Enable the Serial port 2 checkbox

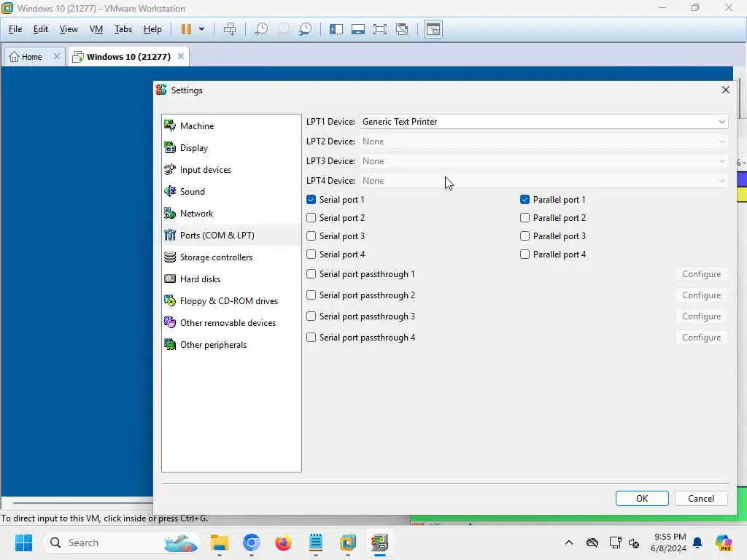311,217
